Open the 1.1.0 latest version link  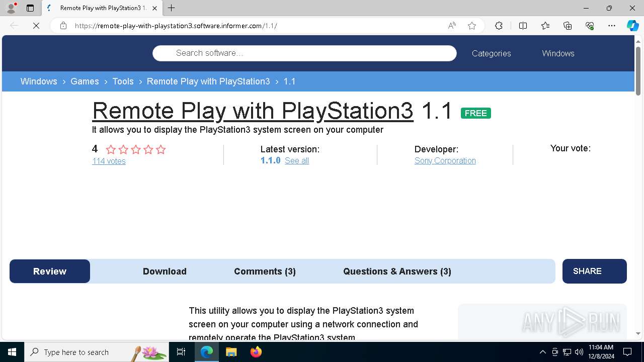[270, 160]
